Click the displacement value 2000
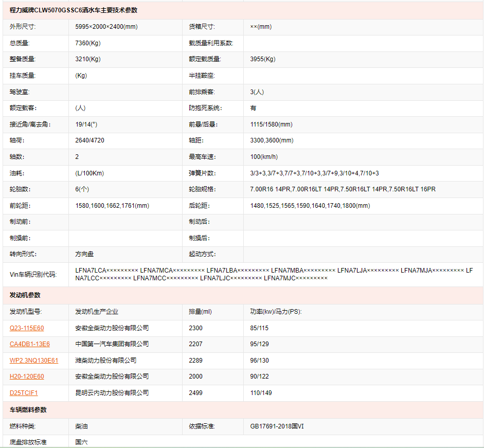The height and width of the screenshot is (448, 484). [x=195, y=377]
